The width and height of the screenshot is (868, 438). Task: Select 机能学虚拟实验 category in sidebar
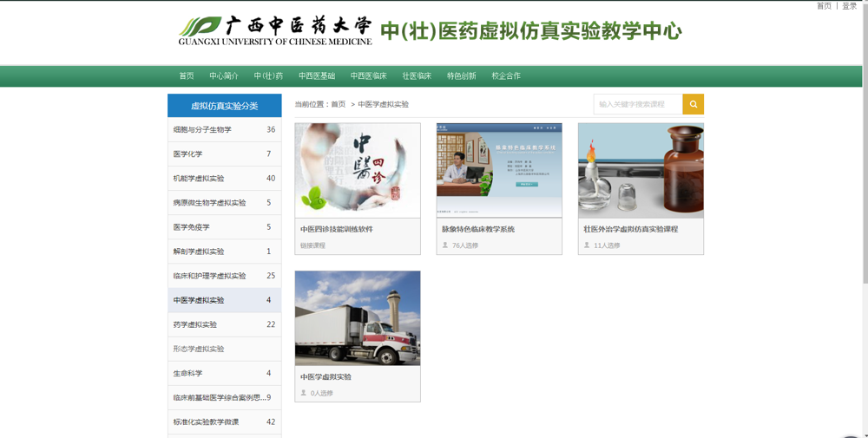(x=199, y=179)
